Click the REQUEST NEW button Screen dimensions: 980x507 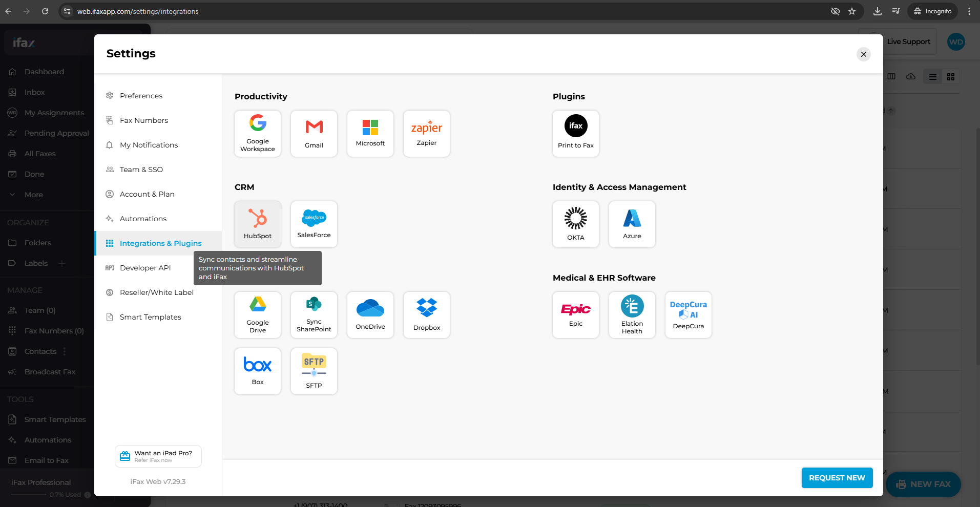coord(837,477)
